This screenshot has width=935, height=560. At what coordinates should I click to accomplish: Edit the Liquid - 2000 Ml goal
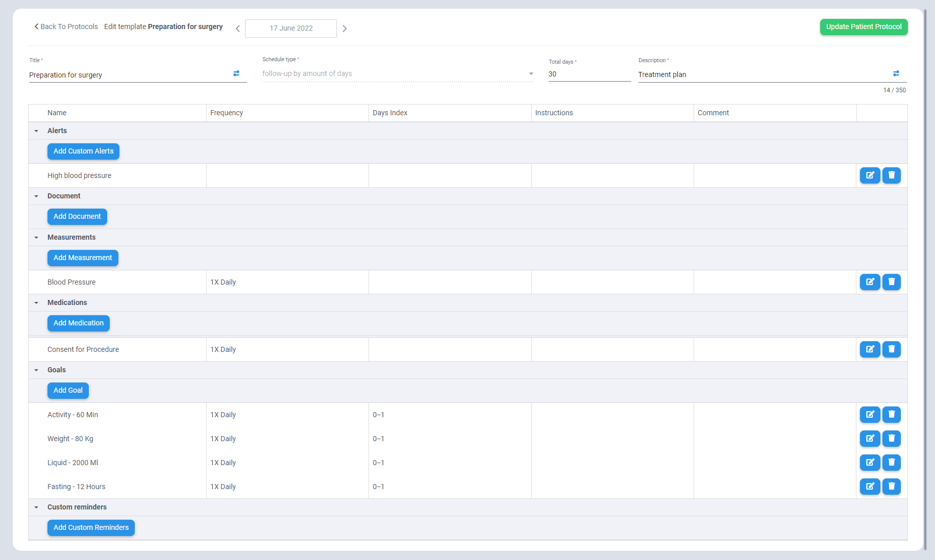point(870,463)
